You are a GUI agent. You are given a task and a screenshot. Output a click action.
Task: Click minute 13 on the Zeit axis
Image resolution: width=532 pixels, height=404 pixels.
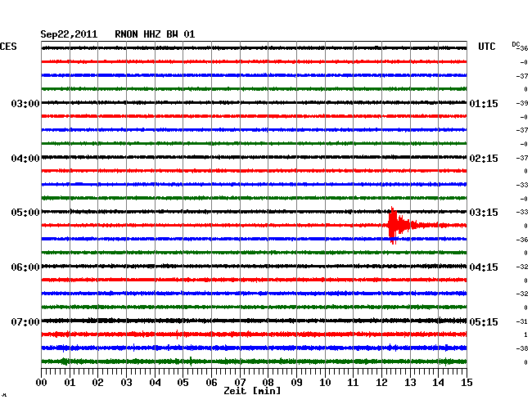(410, 382)
